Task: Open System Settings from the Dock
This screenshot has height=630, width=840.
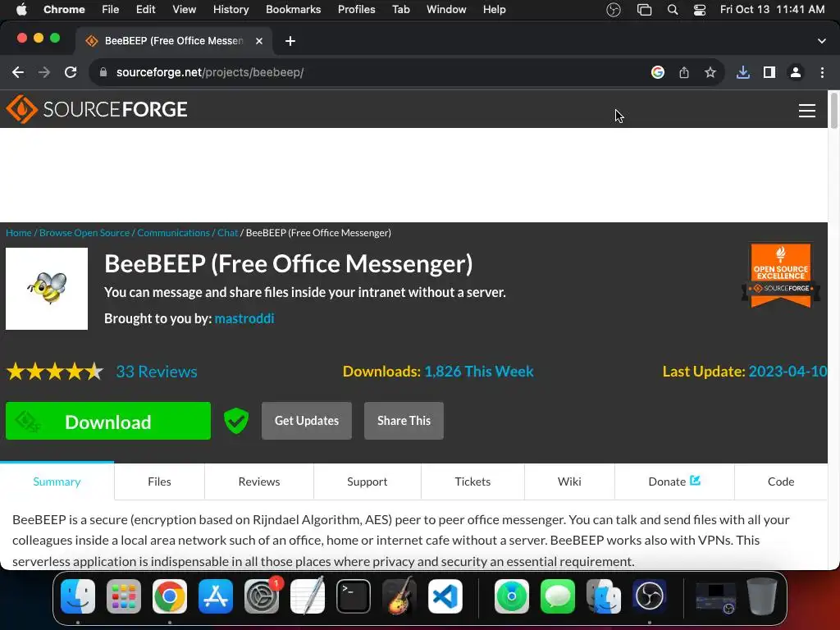Action: tap(262, 596)
